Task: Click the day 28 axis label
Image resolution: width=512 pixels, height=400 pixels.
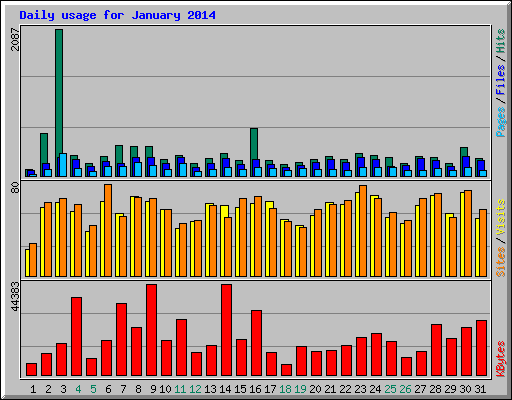Action: coord(435,389)
